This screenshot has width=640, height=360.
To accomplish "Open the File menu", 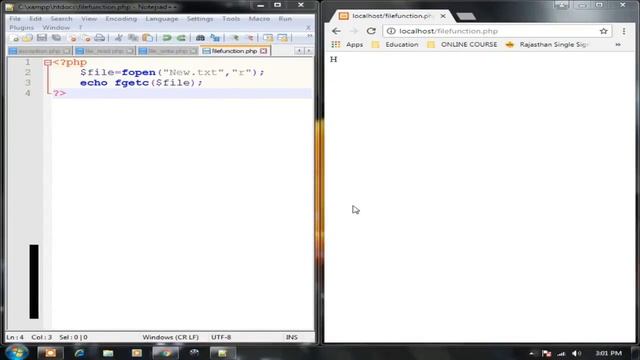I will pos(15,19).
